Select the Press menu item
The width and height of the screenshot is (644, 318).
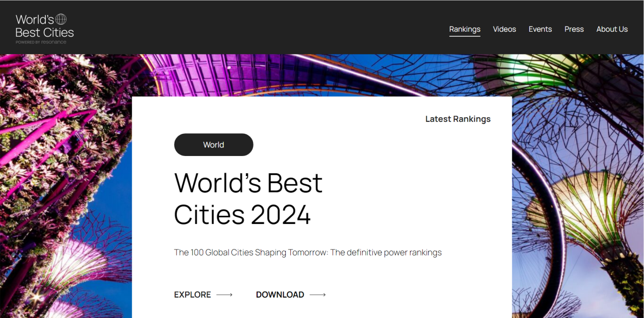[x=574, y=29]
